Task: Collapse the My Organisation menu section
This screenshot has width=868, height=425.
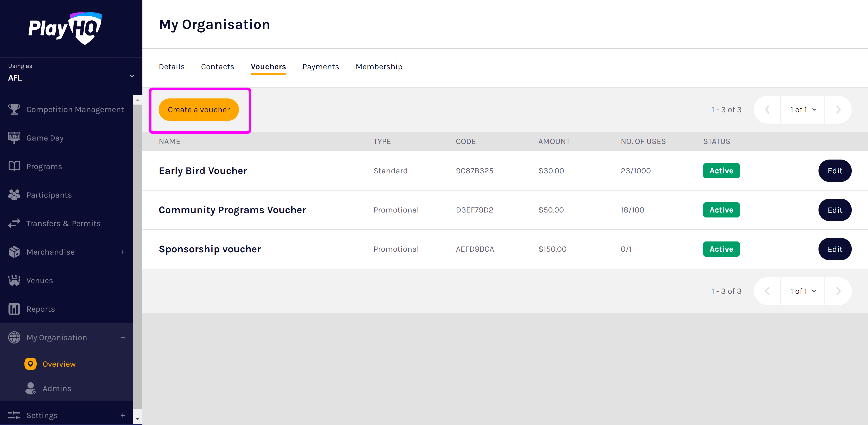Action: point(123,338)
